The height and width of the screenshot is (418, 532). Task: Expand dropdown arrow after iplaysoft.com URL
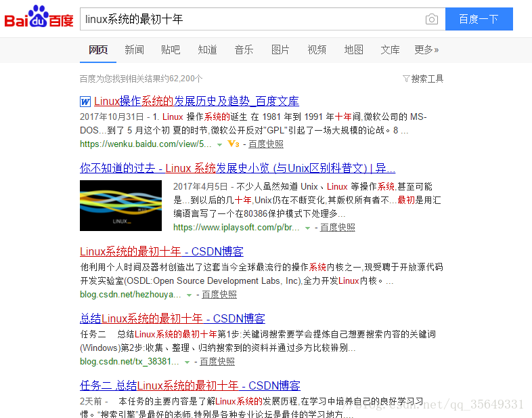coord(307,228)
